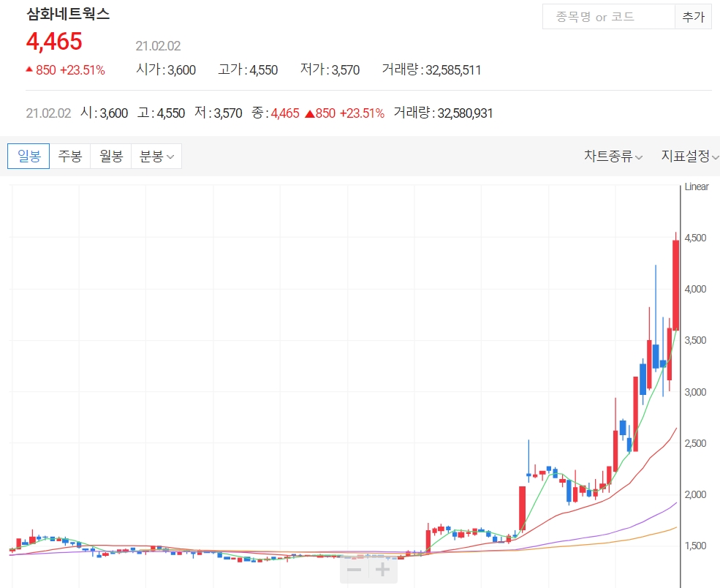Viewport: 720px width, 588px height.
Task: Click the 4,000 price axis label
Action: 695,289
